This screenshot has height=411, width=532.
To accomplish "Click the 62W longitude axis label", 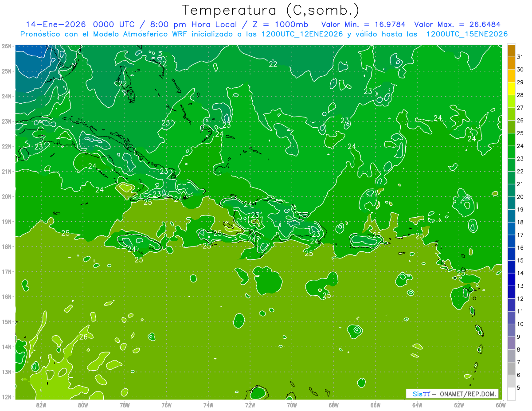I will [x=459, y=405].
